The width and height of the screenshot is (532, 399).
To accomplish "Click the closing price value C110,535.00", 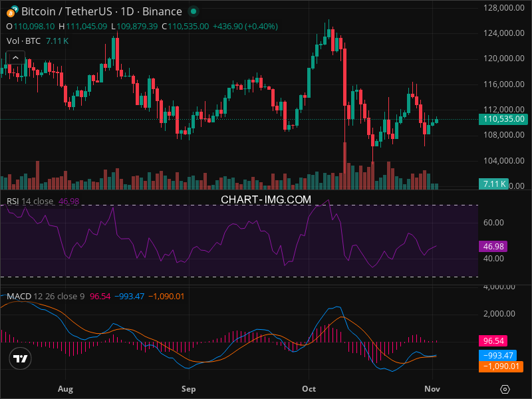I will point(189,27).
